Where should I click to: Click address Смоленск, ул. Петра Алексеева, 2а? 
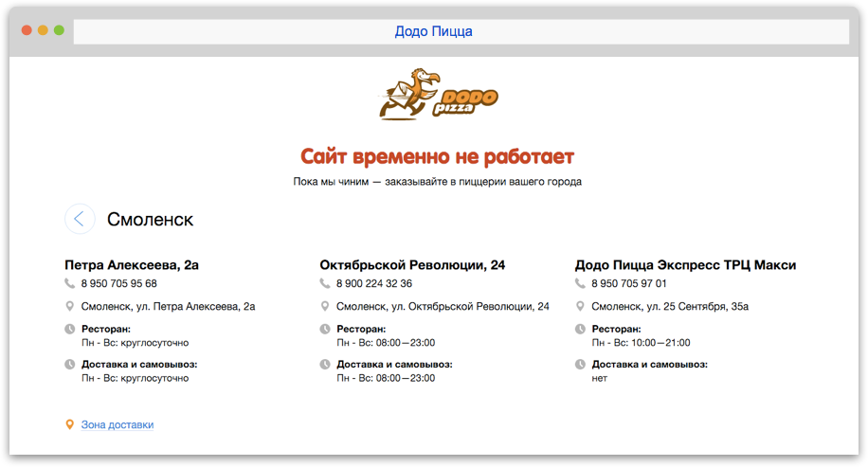pyautogui.click(x=169, y=306)
